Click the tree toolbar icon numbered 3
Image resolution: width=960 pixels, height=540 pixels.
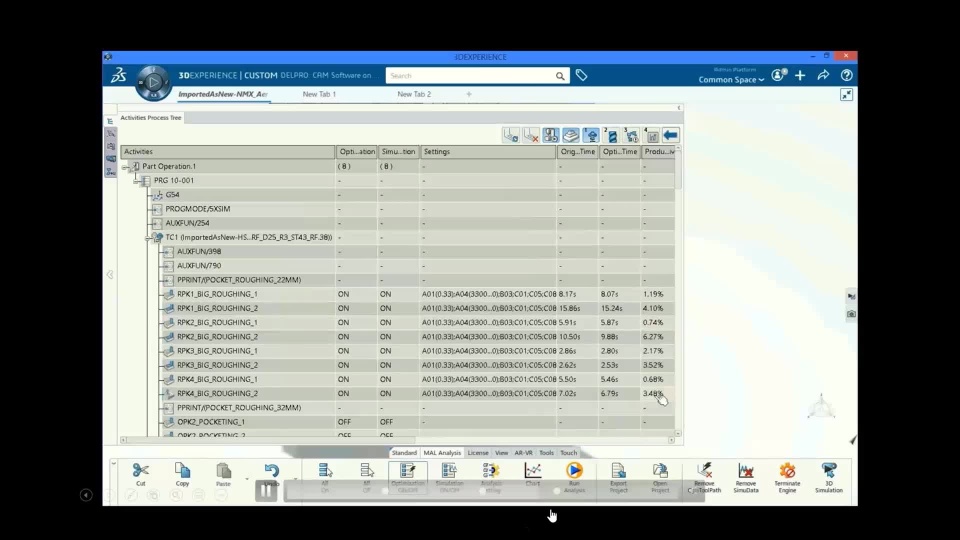(x=631, y=135)
